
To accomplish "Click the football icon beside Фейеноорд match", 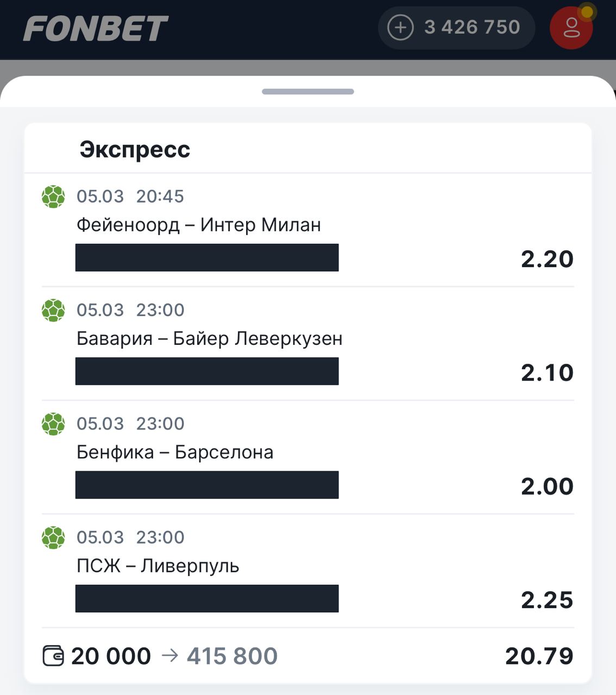I will [x=53, y=197].
